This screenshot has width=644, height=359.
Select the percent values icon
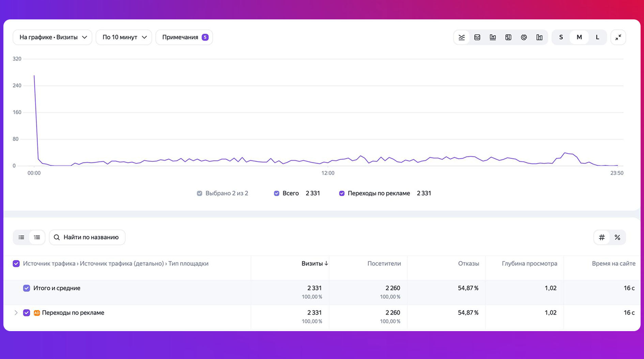[617, 237]
